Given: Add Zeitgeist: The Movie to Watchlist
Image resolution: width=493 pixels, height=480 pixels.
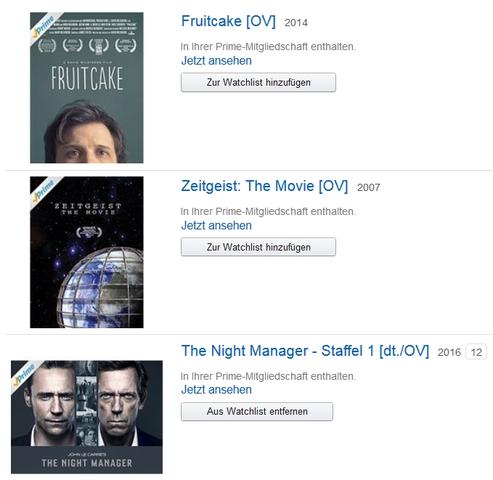Looking at the screenshot, I should pos(258,247).
